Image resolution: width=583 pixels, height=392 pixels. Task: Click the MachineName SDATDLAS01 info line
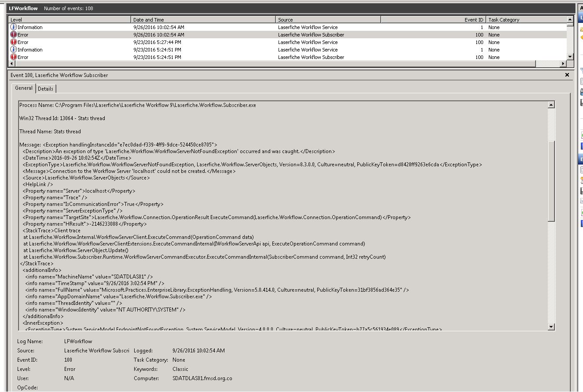tap(89, 277)
